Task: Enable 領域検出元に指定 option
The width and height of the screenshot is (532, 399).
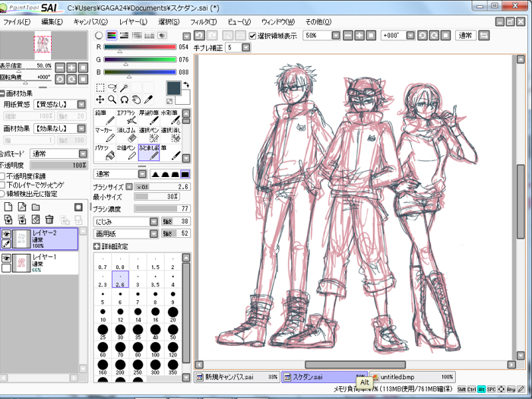Action: coord(2,194)
